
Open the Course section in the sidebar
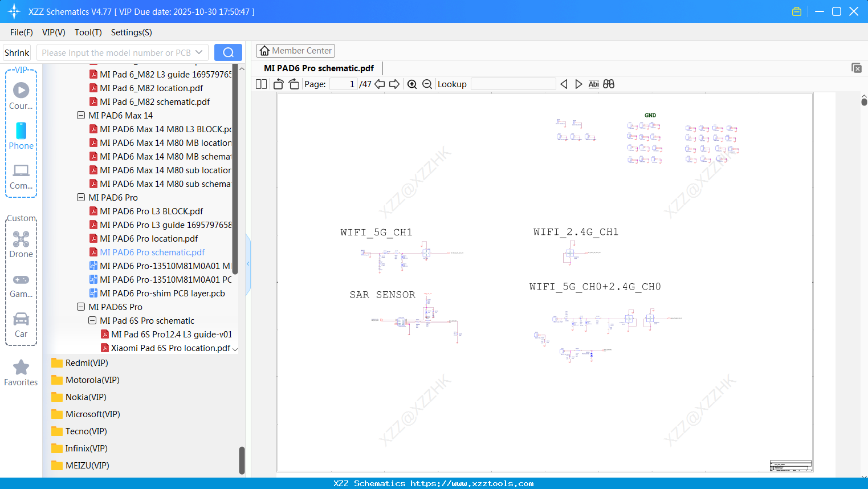[x=21, y=96]
